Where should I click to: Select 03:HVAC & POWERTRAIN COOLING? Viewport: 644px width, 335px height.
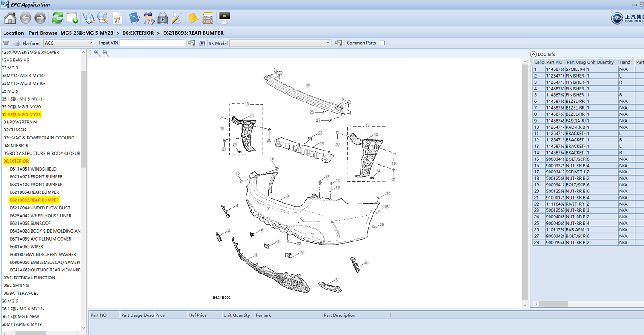click(39, 138)
